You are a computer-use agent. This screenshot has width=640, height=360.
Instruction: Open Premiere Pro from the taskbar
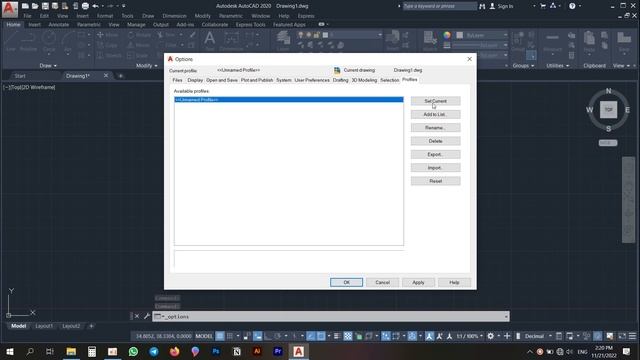point(278,351)
